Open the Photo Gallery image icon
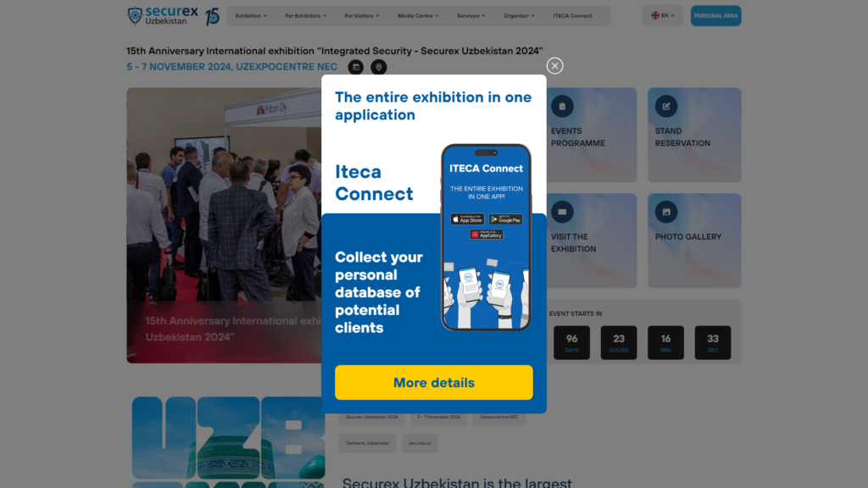Viewport: 868px width, 488px height. (x=666, y=212)
